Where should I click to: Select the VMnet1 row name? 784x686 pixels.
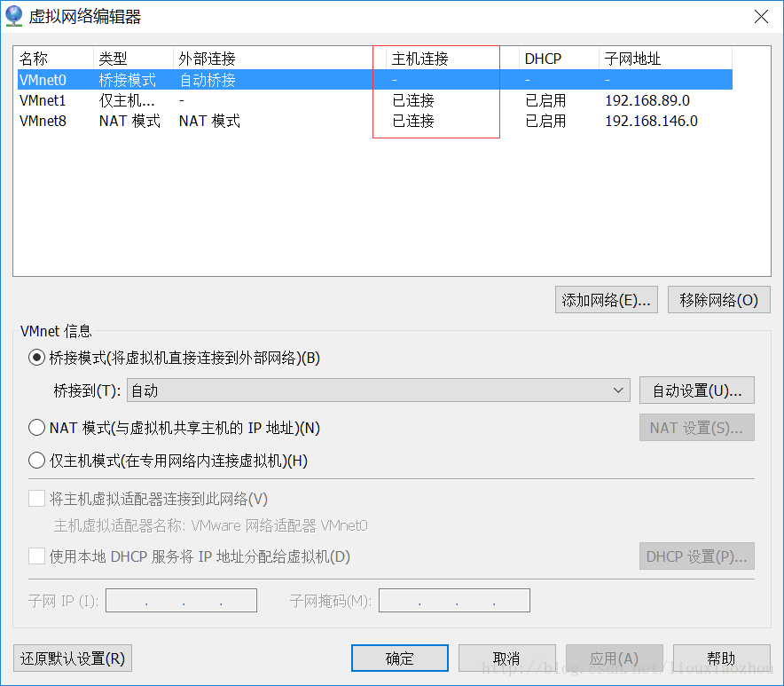[x=43, y=100]
